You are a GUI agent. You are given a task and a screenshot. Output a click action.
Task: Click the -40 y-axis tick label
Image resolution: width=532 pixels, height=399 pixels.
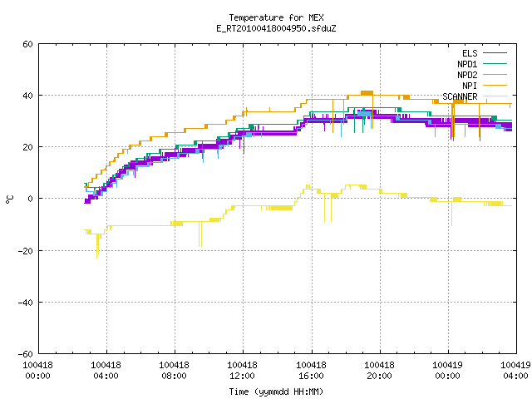click(26, 303)
